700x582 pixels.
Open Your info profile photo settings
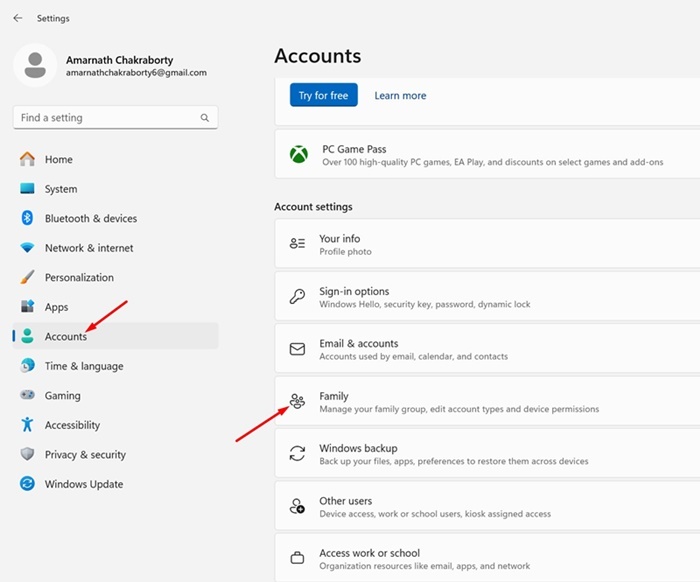(x=488, y=244)
